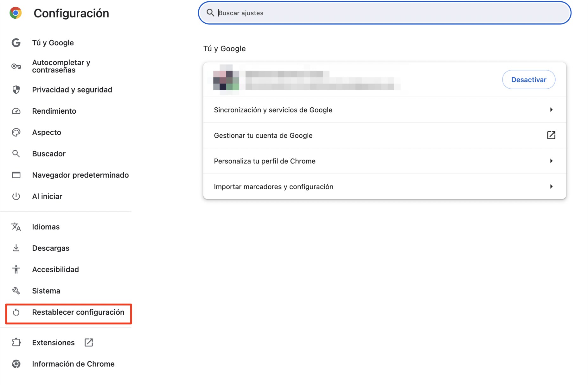Select Información de Chrome
The width and height of the screenshot is (588, 385).
pos(73,364)
